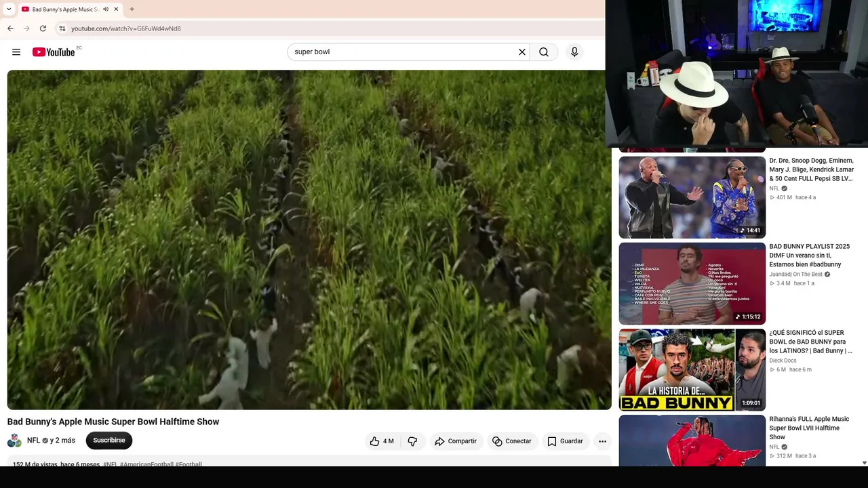Clear the 'super bowl' search text

522,52
